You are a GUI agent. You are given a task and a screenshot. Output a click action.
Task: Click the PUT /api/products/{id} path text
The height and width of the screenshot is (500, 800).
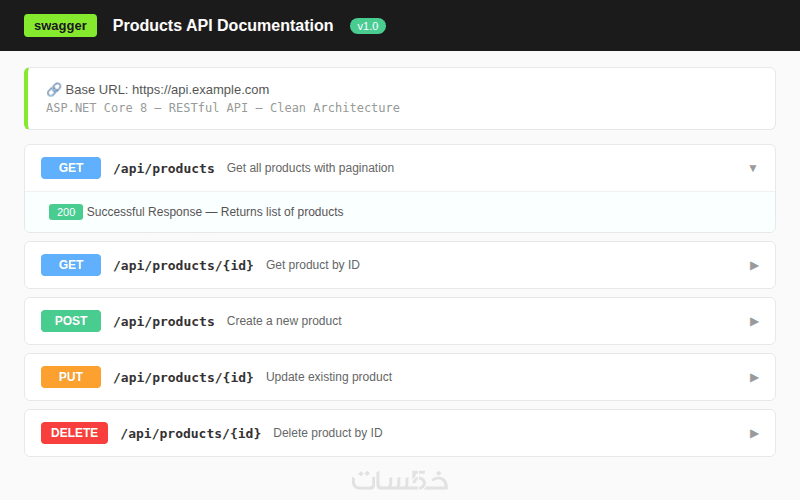click(183, 377)
